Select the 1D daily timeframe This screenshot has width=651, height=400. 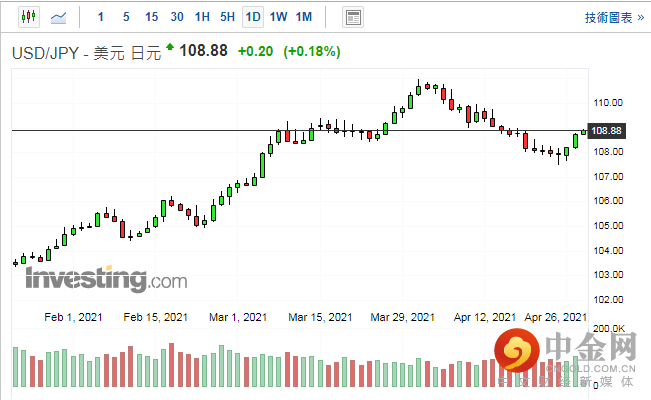pos(253,17)
